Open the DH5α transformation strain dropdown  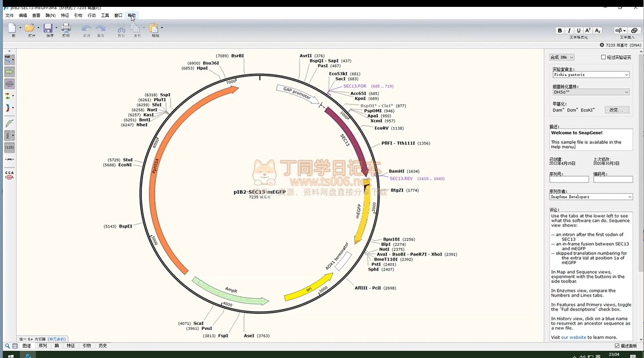591,92
